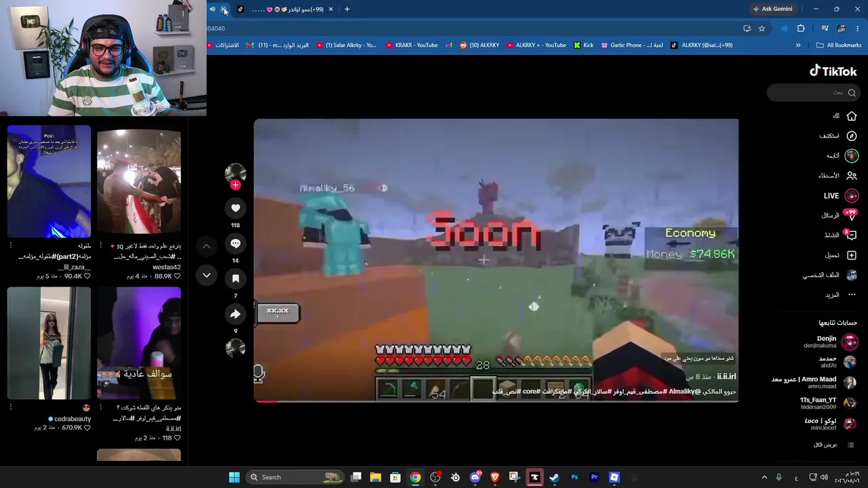Image resolution: width=868 pixels, height=488 pixels.
Task: Open the video thumbnail by cedrabeauty
Action: click(49, 344)
